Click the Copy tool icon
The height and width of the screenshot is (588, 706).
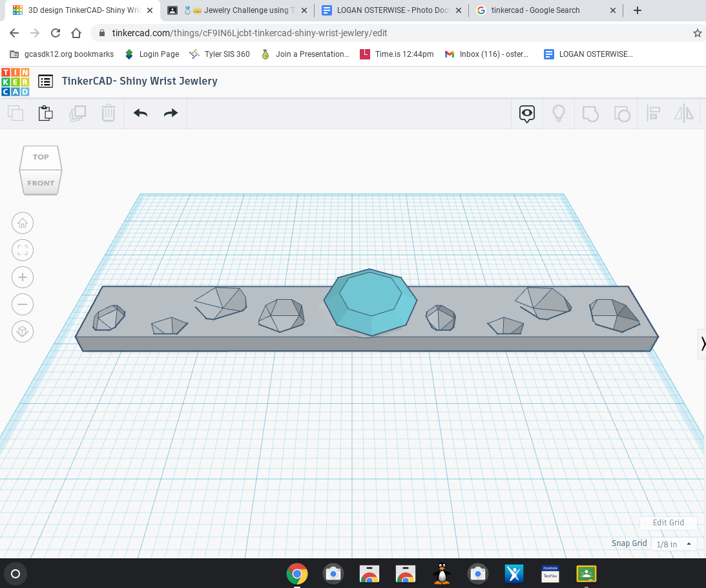click(16, 113)
